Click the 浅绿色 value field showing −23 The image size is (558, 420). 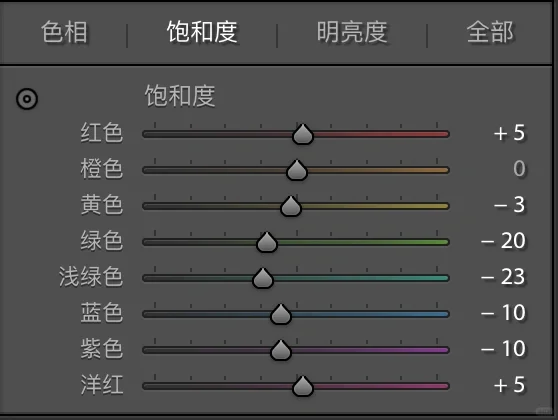(503, 277)
